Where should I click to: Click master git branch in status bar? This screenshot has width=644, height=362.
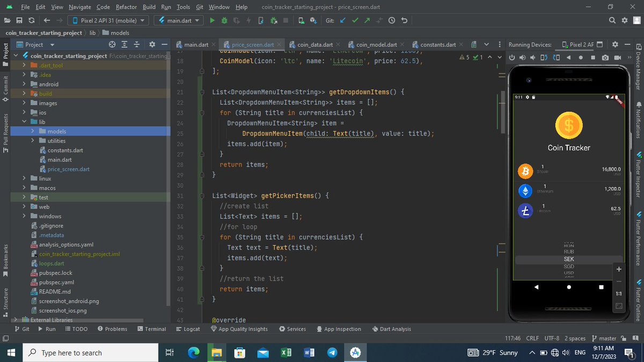(604, 338)
